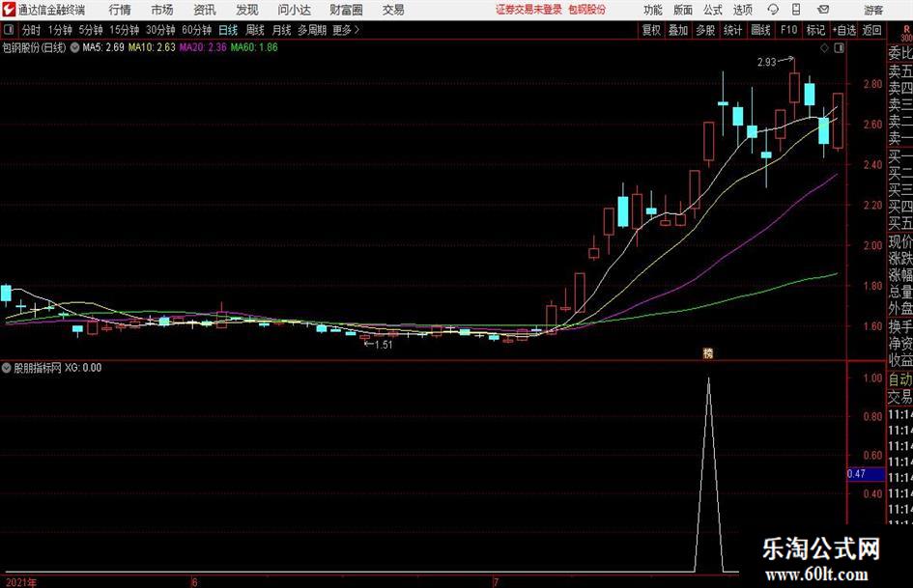Click the 2.93 high price annotation
The width and height of the screenshot is (913, 588).
point(767,63)
